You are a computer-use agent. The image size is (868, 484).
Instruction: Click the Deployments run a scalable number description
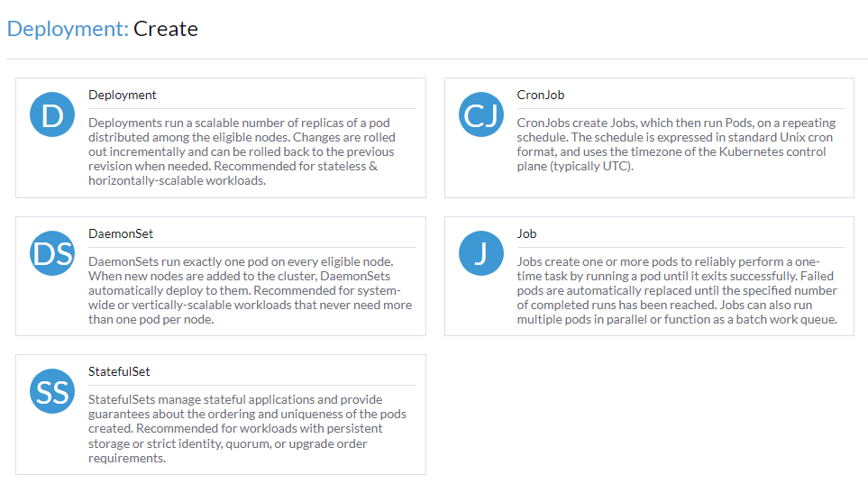tap(242, 151)
